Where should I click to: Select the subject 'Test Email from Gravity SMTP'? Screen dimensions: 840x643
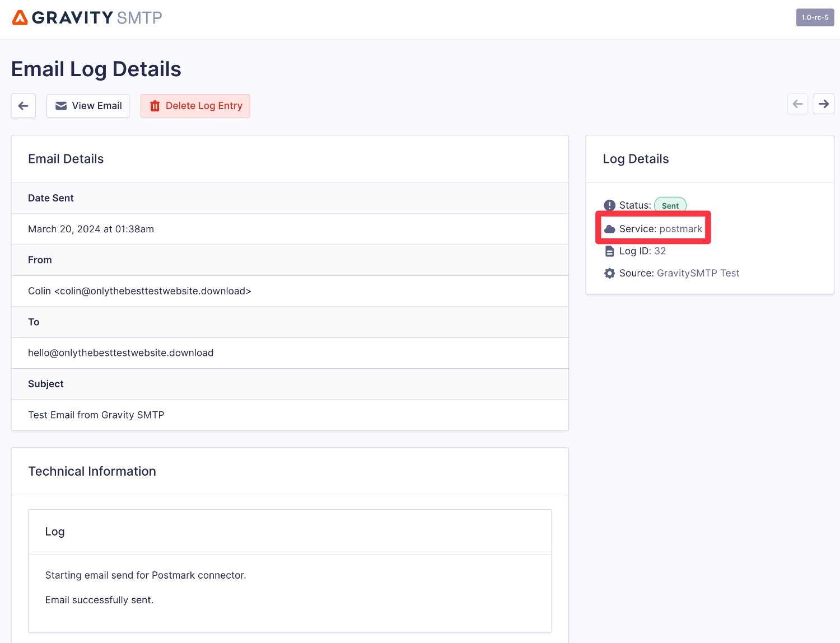pyautogui.click(x=96, y=415)
